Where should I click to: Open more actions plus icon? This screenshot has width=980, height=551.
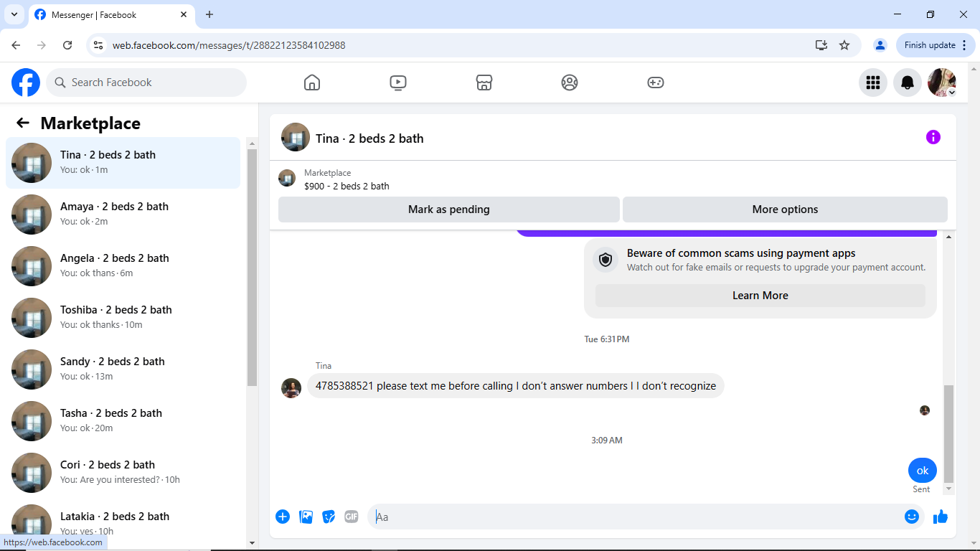click(x=283, y=517)
